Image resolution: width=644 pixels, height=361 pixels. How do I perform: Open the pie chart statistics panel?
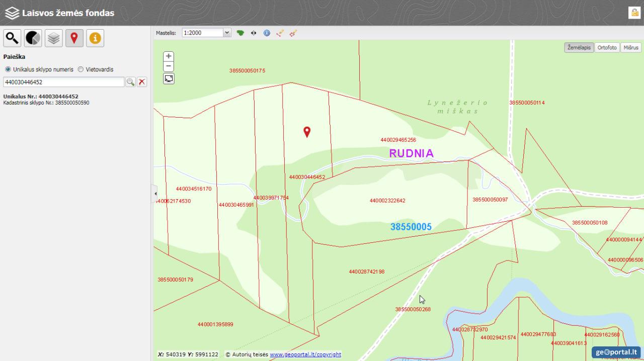(33, 38)
